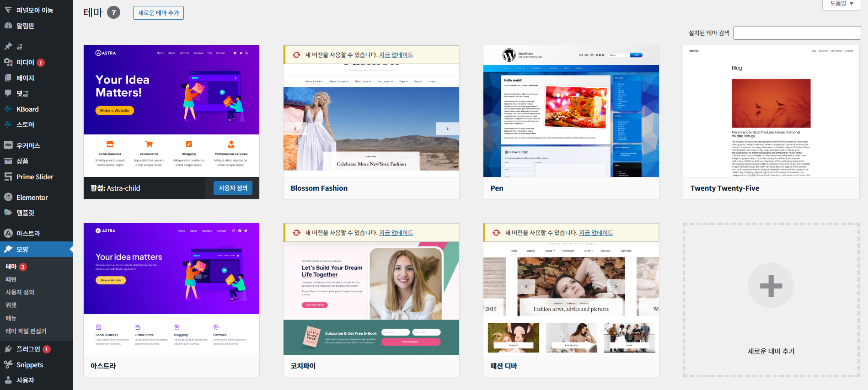Click the 사용자 users icon
This screenshot has width=868, height=390.
pyautogui.click(x=8, y=380)
